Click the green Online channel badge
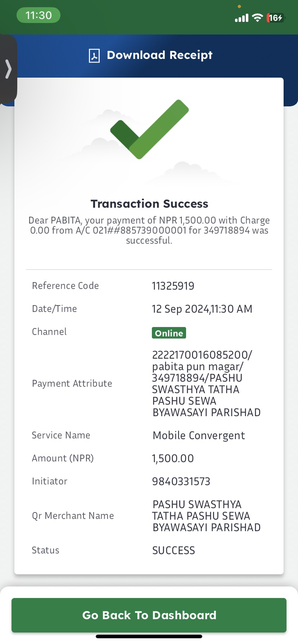The width and height of the screenshot is (298, 644). pos(169,333)
